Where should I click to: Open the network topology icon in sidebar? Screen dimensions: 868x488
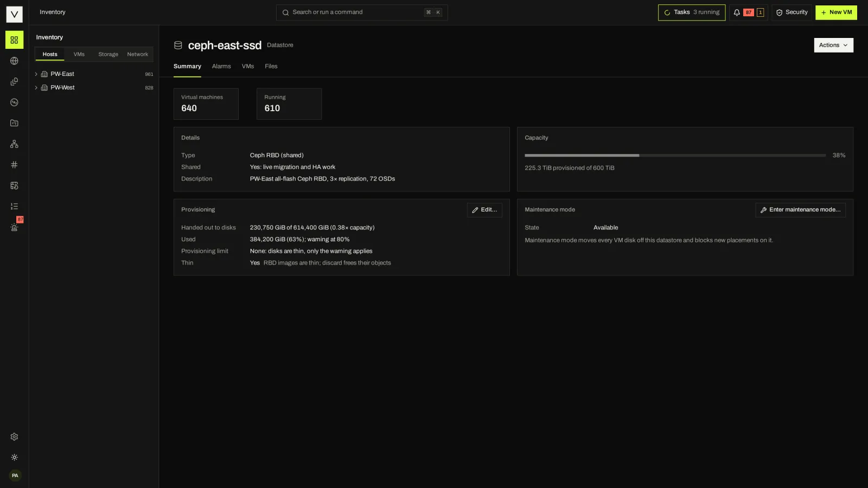click(14, 144)
